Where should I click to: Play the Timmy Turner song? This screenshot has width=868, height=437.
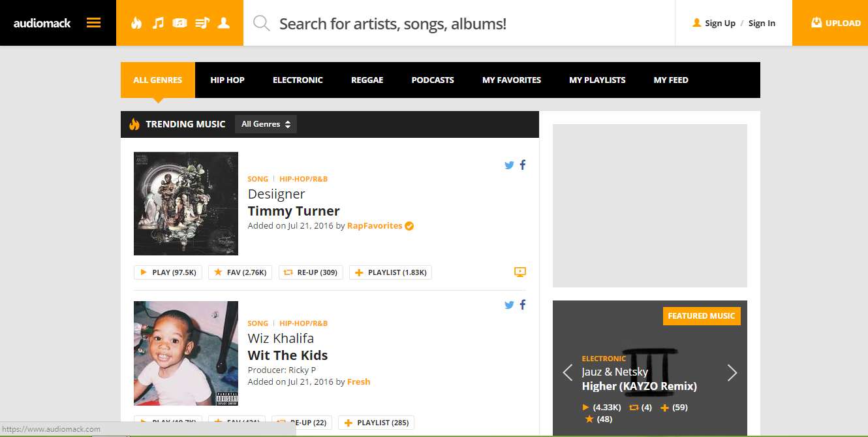tap(168, 272)
